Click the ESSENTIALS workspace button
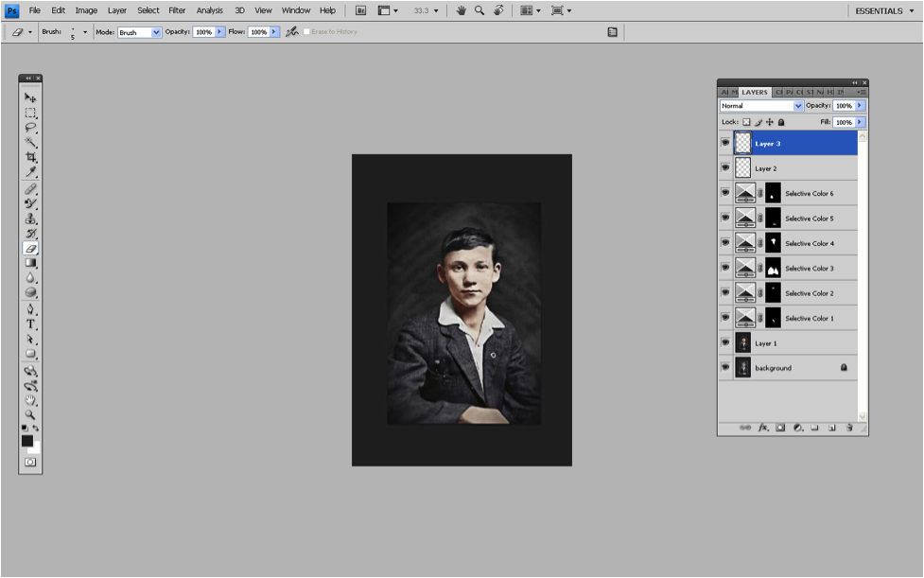Screen dimensions: 924x578 tap(879, 10)
